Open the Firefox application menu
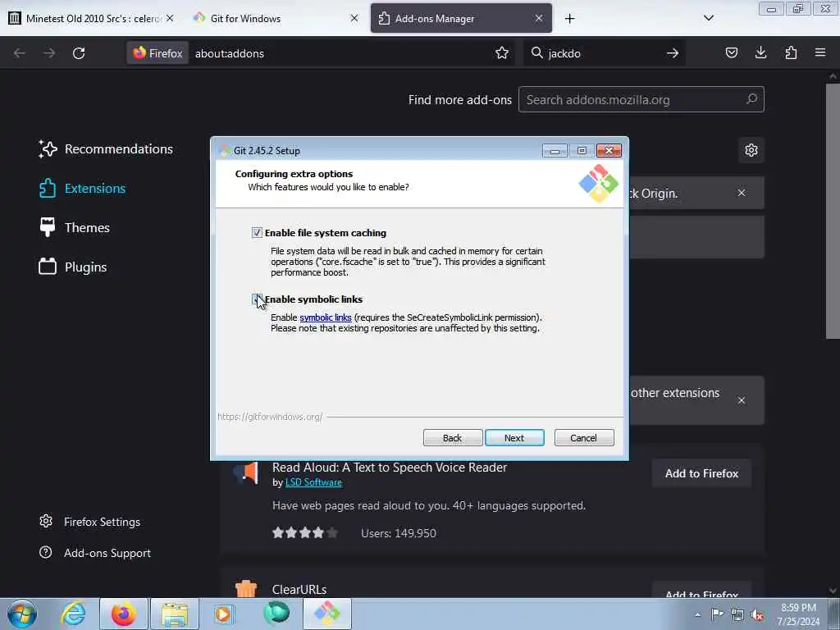840x630 pixels. [x=820, y=52]
